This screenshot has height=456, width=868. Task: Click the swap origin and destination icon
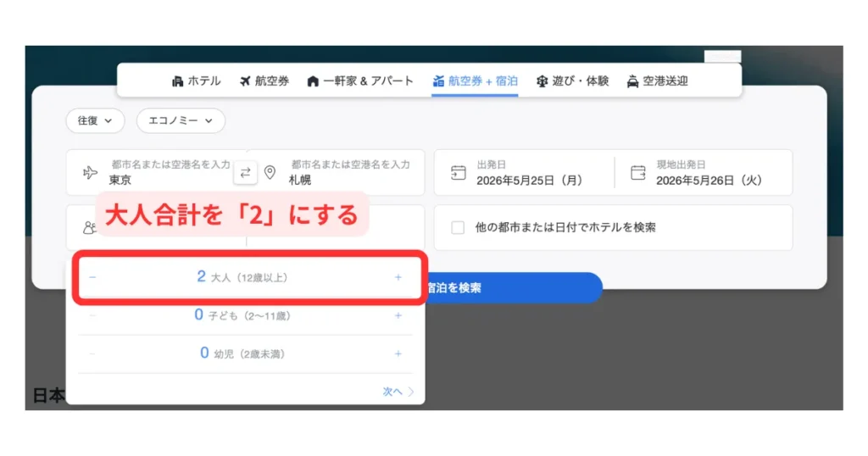[245, 173]
